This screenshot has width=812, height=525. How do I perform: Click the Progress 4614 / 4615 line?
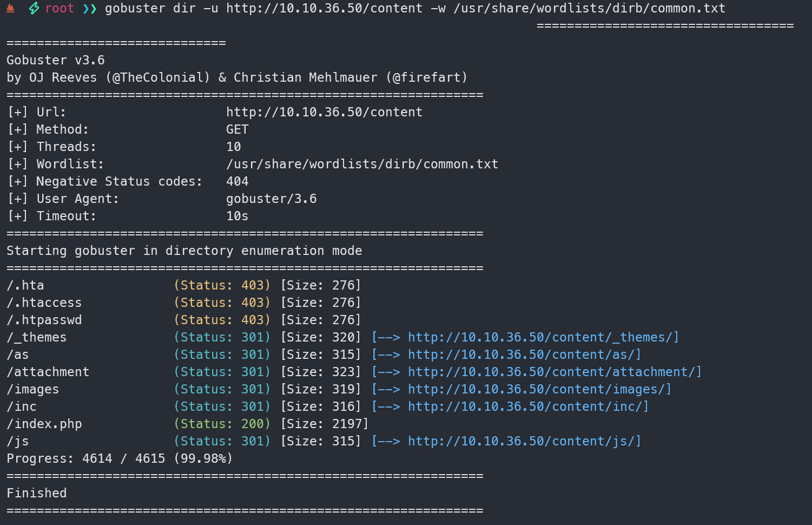[x=119, y=458]
